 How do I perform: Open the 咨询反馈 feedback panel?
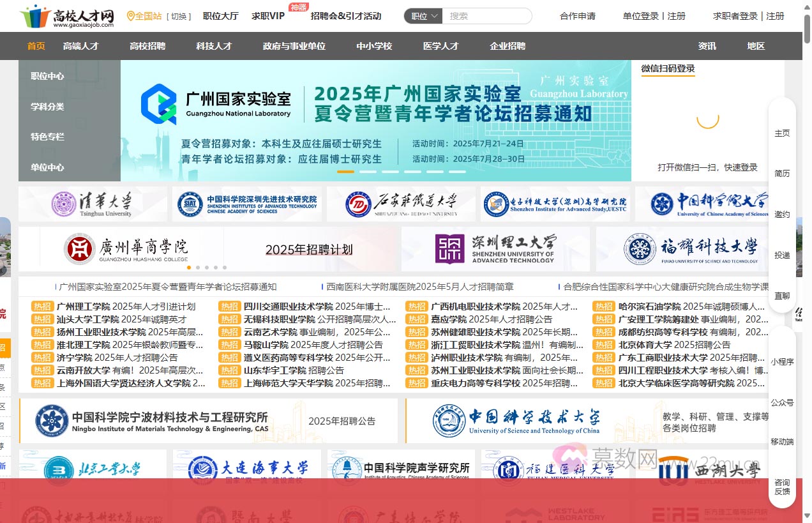781,488
